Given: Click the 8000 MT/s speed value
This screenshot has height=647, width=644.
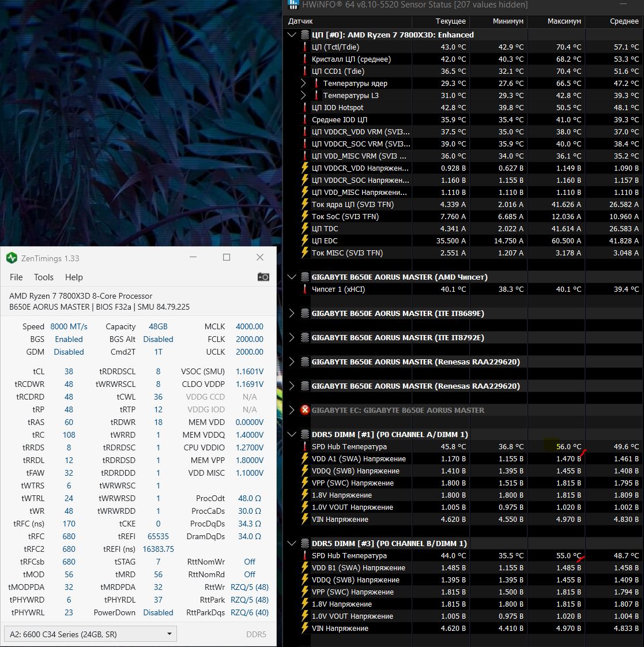Looking at the screenshot, I should (69, 326).
